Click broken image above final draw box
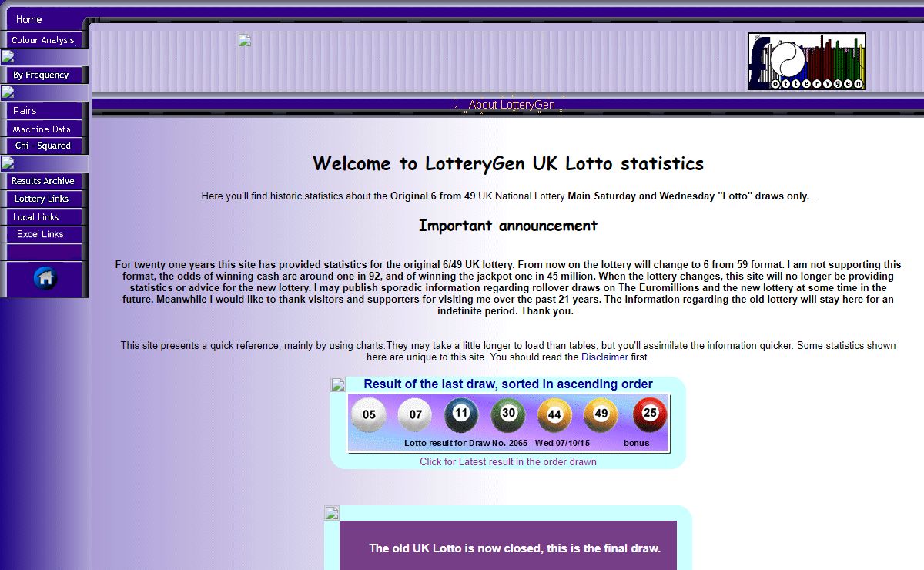Viewport: 924px width, 570px height. click(332, 513)
